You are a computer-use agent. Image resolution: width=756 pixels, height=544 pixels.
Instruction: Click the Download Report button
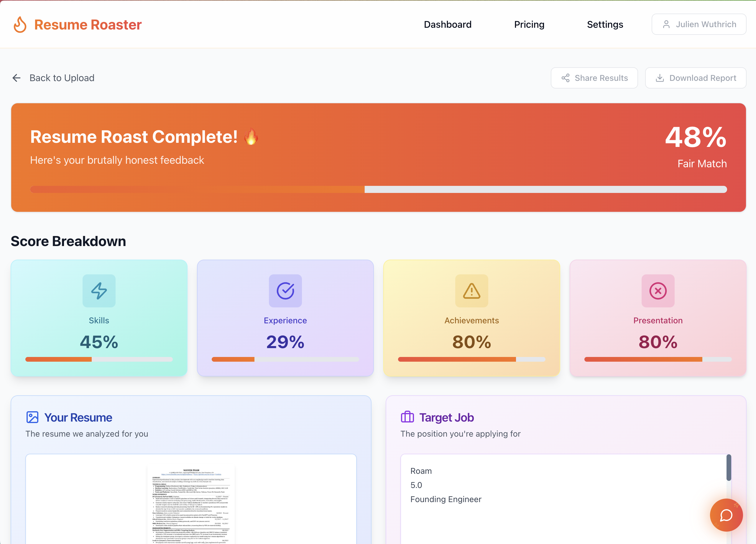coord(695,78)
